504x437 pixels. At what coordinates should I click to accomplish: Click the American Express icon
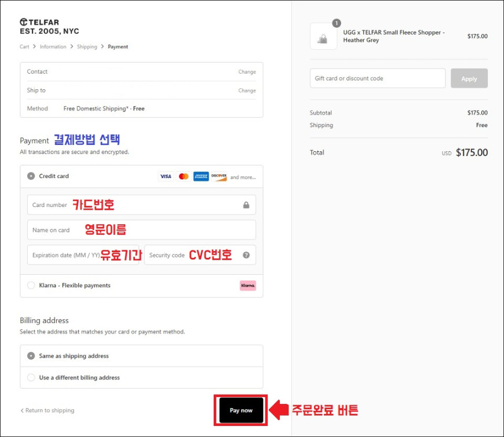[201, 176]
